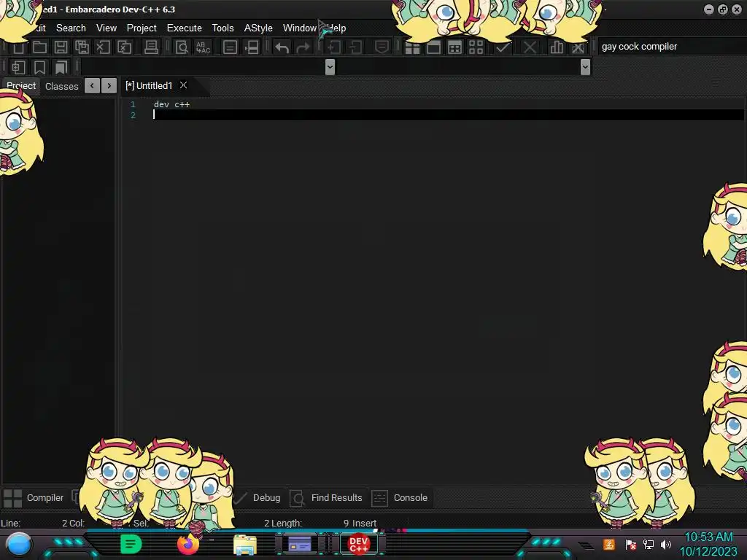Open the volume speaker tray icon

[x=666, y=545]
